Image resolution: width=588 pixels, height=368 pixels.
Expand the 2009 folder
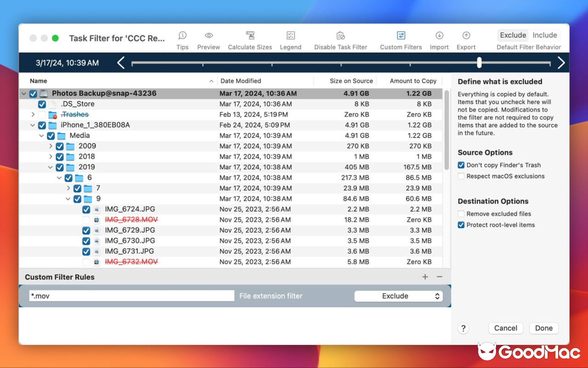tap(51, 146)
